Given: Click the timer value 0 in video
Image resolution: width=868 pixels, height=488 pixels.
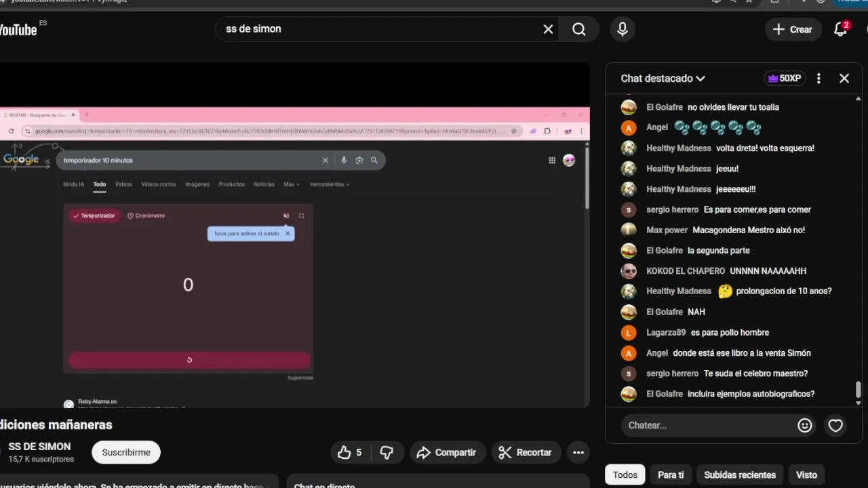Looking at the screenshot, I should pos(189,285).
